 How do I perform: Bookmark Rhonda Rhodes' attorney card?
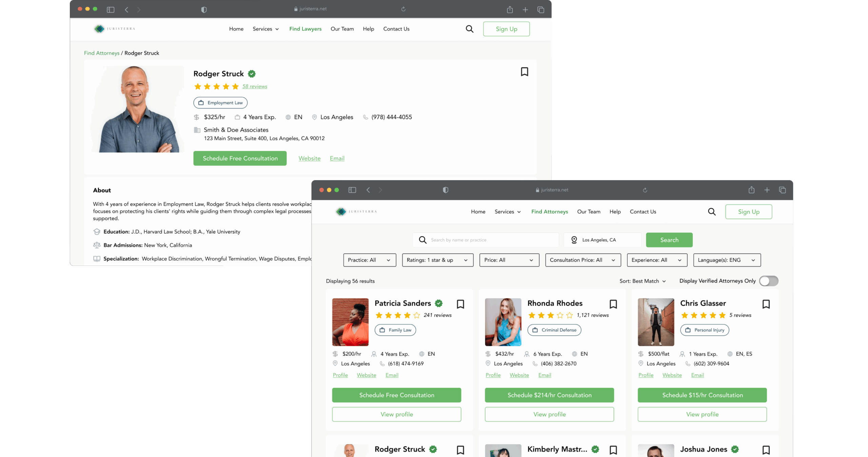pos(613,304)
